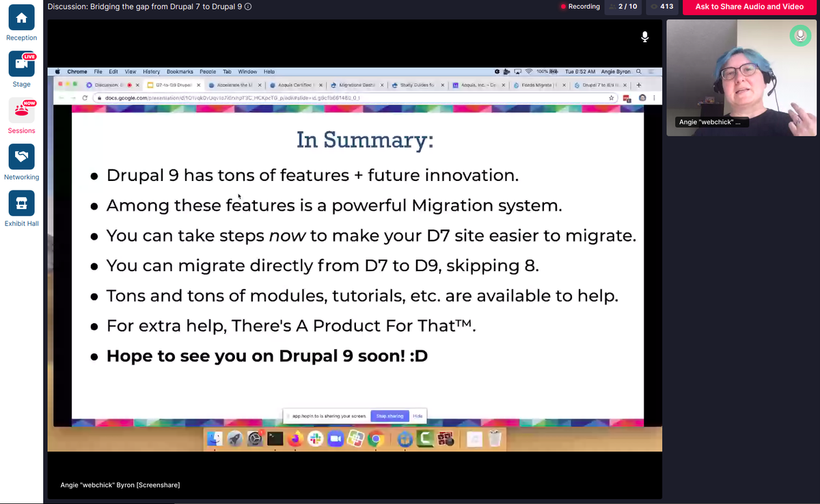Switch to the D7-to-D9 Drupal browser tab

[173, 85]
